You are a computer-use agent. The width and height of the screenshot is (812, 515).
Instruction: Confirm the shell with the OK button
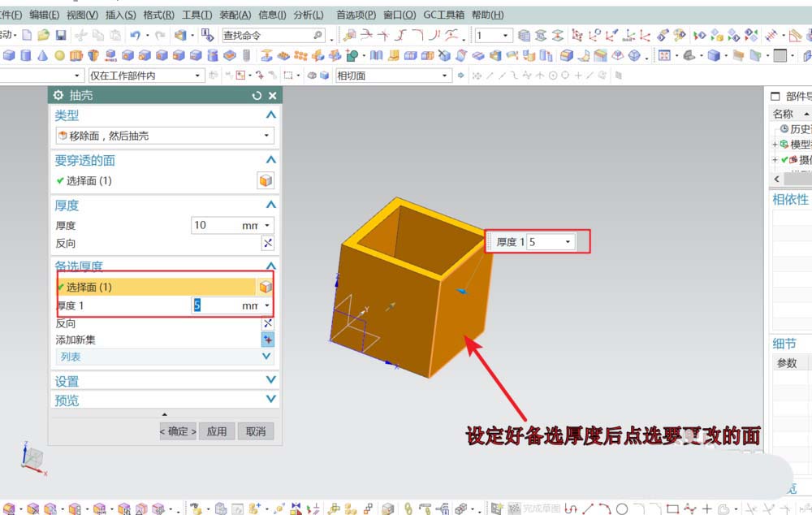[178, 431]
